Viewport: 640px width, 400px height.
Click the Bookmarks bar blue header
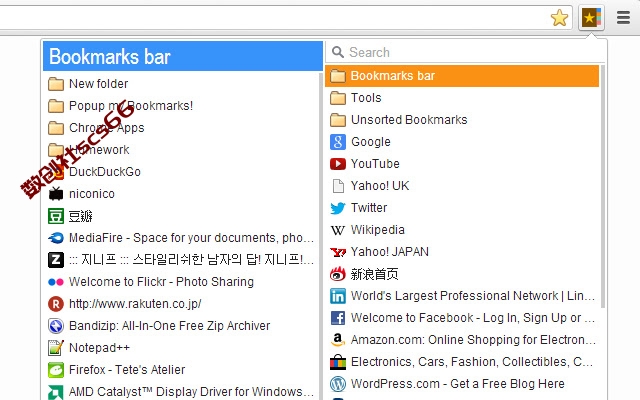coord(183,56)
